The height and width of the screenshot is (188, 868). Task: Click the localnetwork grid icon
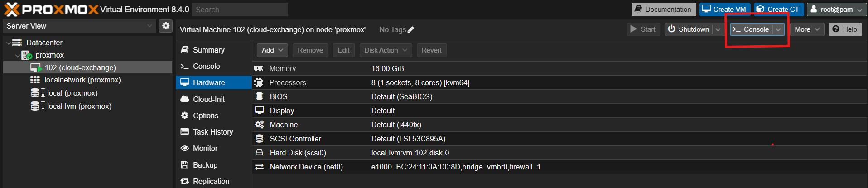[x=35, y=80]
